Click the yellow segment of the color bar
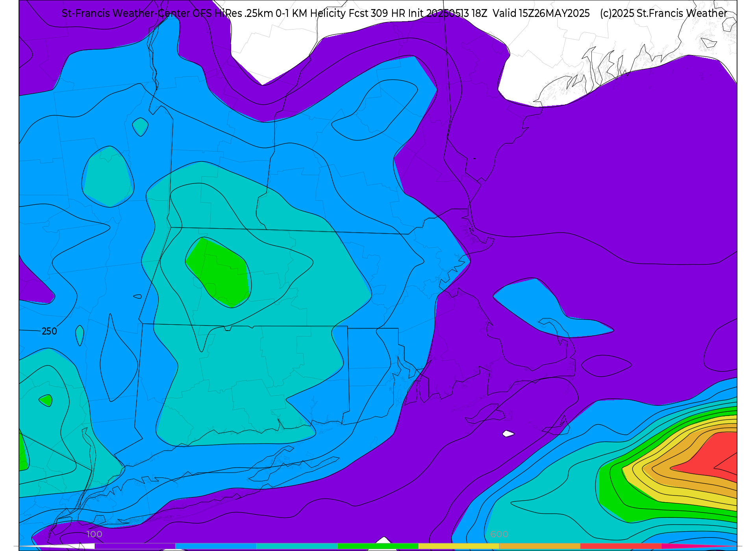 point(459,546)
